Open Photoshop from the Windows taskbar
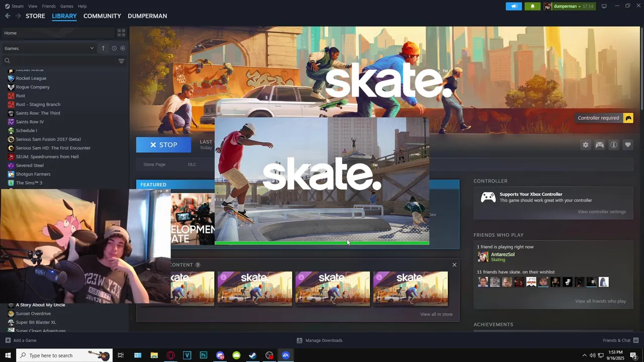The height and width of the screenshot is (362, 644). coord(203,355)
